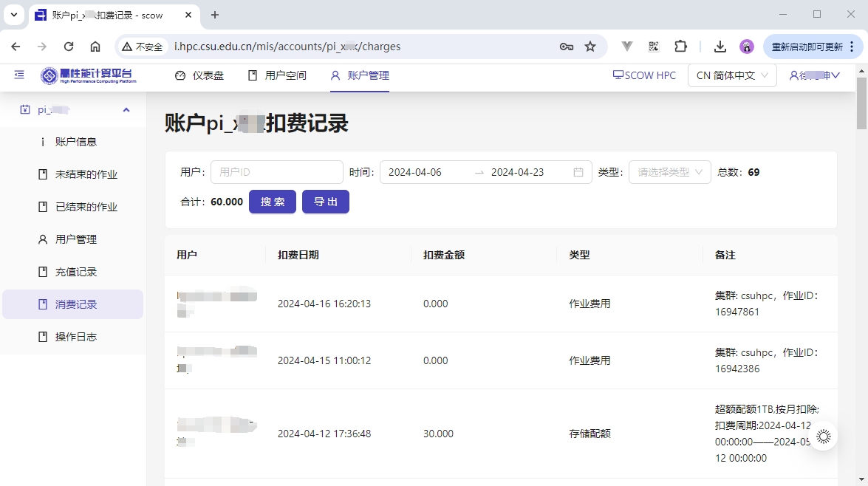Close the 扣费记录 - scow browser tab
This screenshot has width=868, height=486.
coord(188,15)
